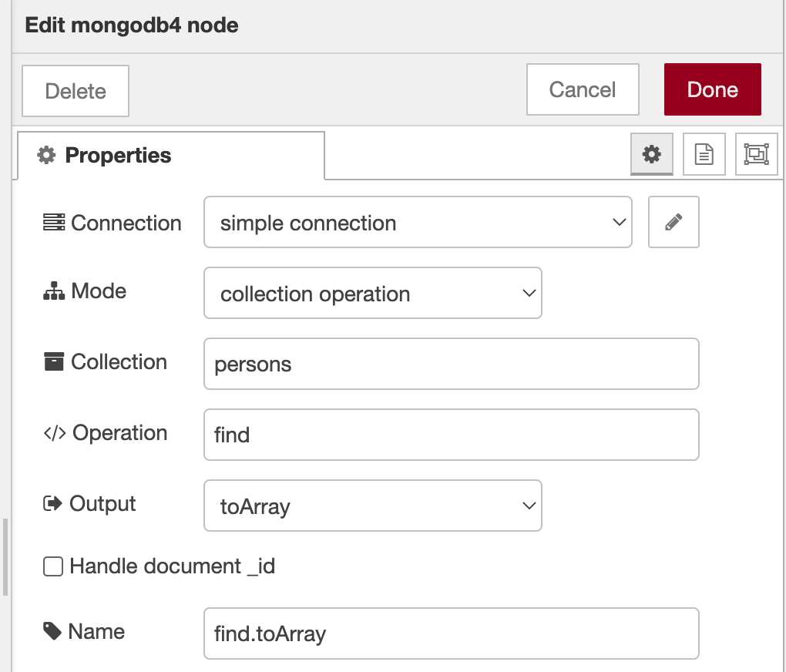Toggle Handle document _id checkbox
Screen dimensions: 786x672
[53, 566]
